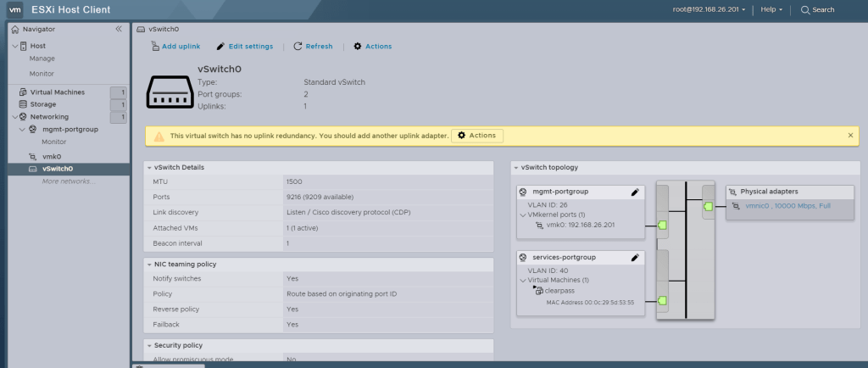The height and width of the screenshot is (368, 868).
Task: Click the VMware logo icon
Action: pos(14,9)
